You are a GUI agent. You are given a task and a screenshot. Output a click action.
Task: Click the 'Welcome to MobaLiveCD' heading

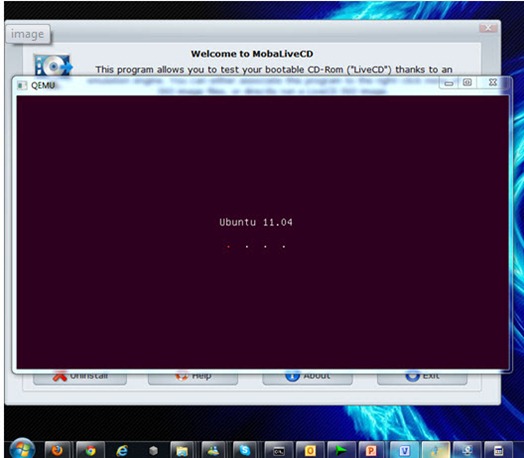click(x=252, y=54)
